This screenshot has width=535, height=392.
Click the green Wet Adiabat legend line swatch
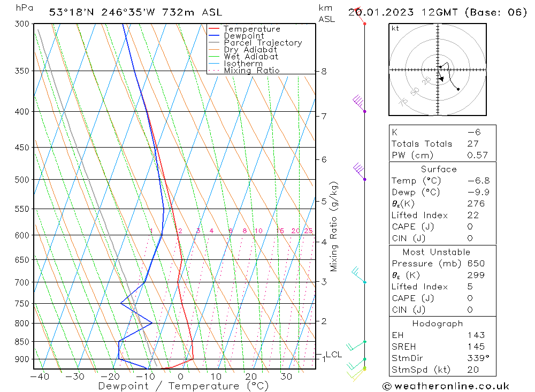[213, 57]
